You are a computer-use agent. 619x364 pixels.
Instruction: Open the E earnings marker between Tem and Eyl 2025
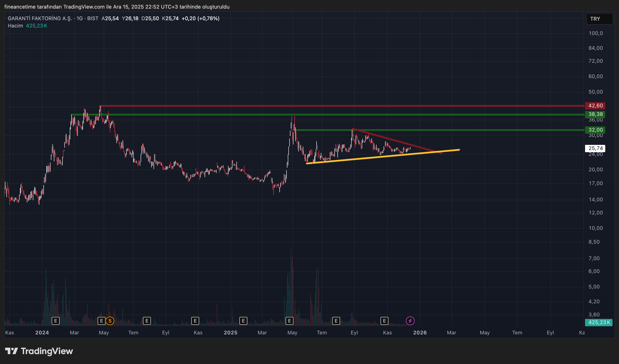coord(336,321)
